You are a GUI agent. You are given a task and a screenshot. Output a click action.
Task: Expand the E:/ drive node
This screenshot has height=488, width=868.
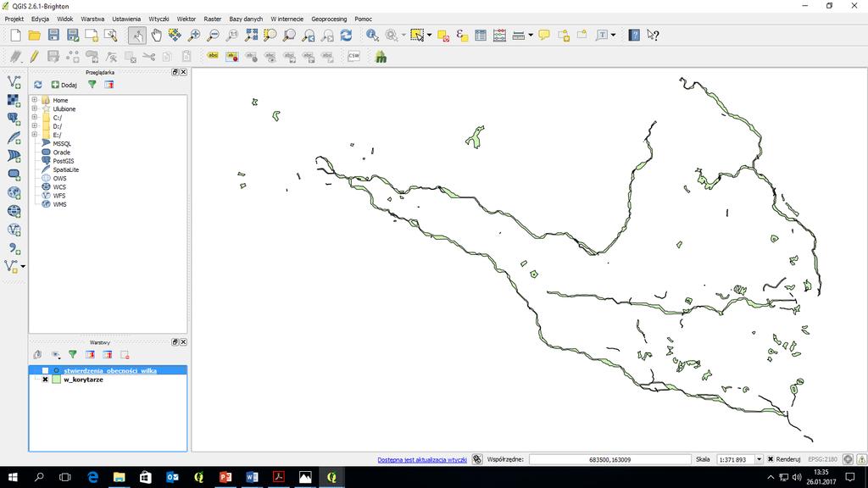click(x=34, y=135)
